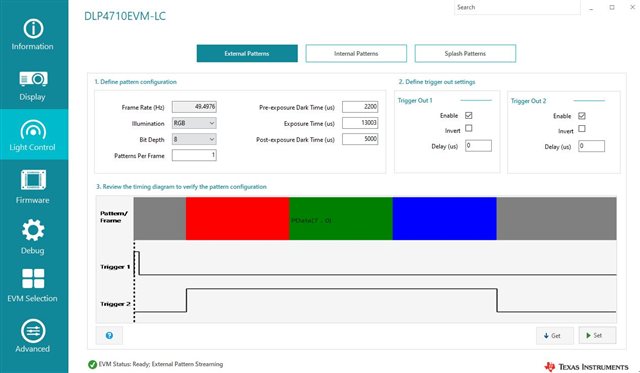
Task: Click the Get button
Action: click(x=555, y=335)
